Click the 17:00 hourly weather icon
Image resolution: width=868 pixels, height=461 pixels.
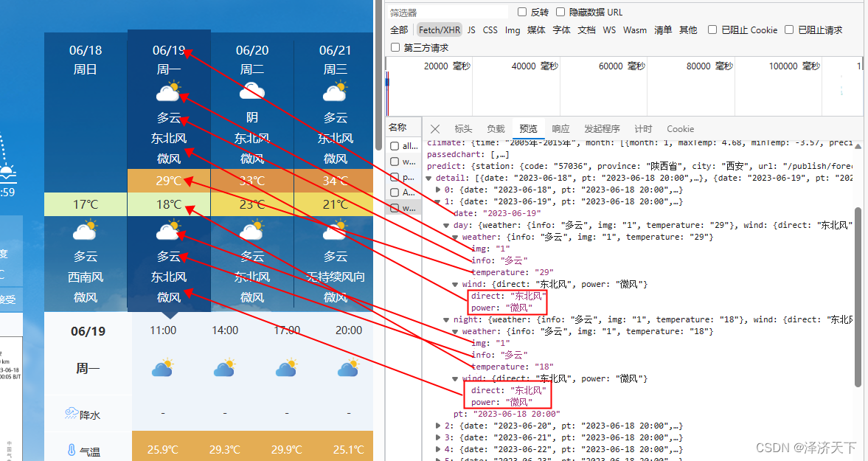pos(287,367)
